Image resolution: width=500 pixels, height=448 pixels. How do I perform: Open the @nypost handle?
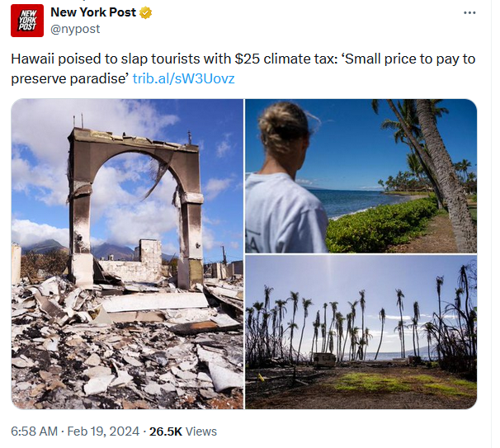(x=75, y=29)
